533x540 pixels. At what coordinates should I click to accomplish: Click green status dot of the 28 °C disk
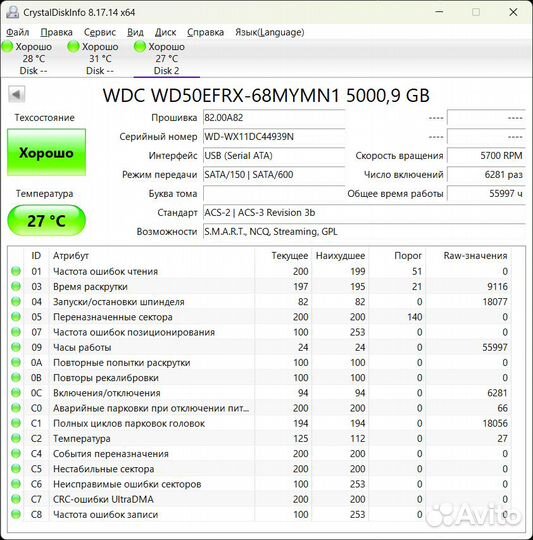click(x=7, y=46)
